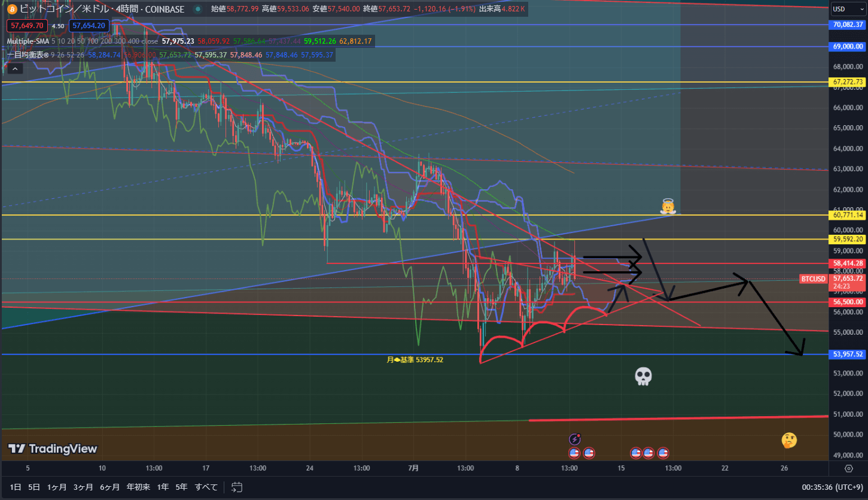This screenshot has width=868, height=500.
Task: Click the TradingView logo
Action: [x=52, y=449]
